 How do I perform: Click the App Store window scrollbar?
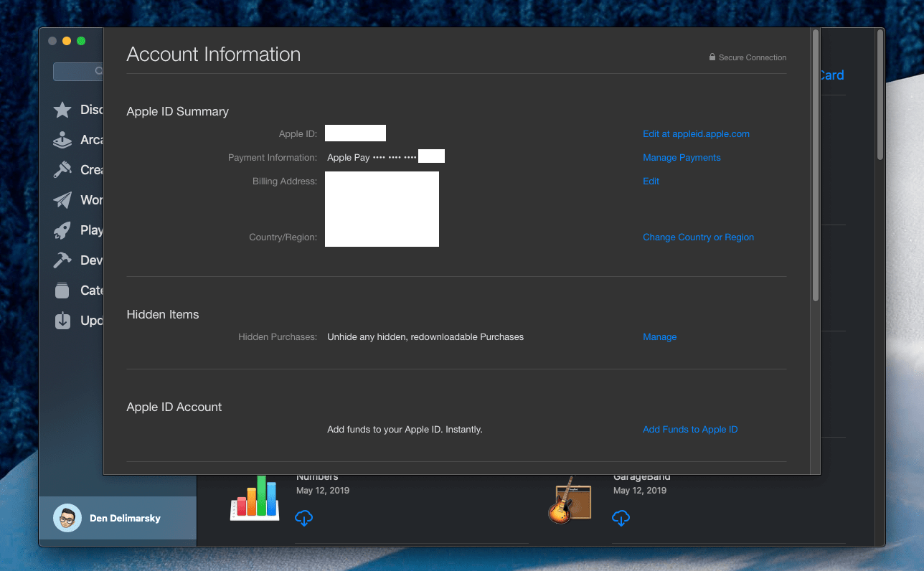coord(880,93)
